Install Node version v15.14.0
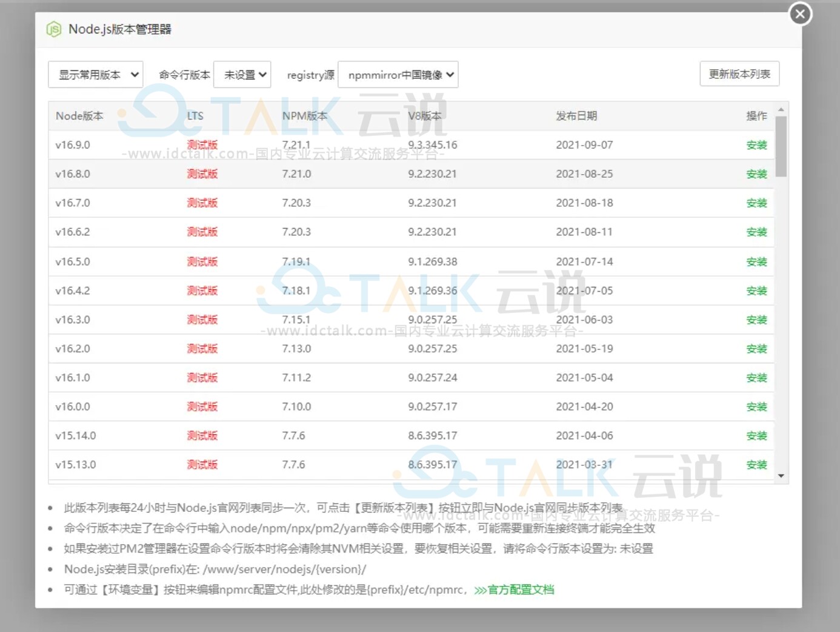 coord(756,436)
